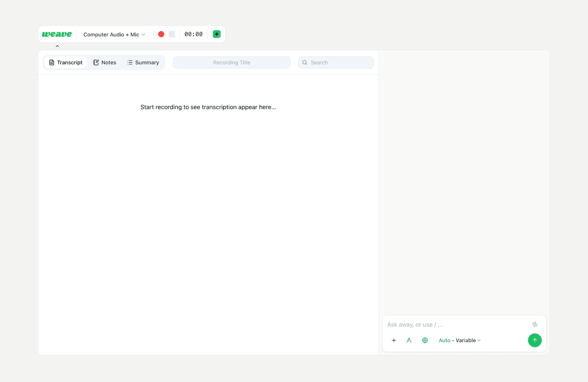Screen dimensions: 588x382
Task: Click the plus attachment icon
Action: [394, 340]
